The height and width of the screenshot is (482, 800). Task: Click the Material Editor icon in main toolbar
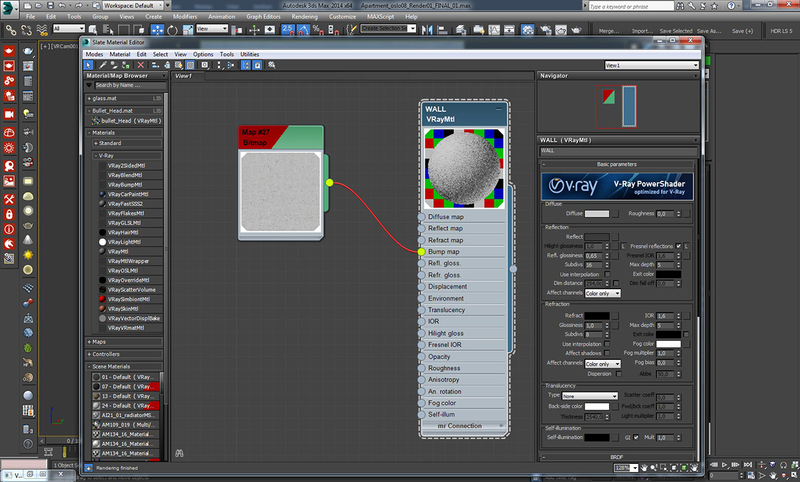[x=528, y=30]
